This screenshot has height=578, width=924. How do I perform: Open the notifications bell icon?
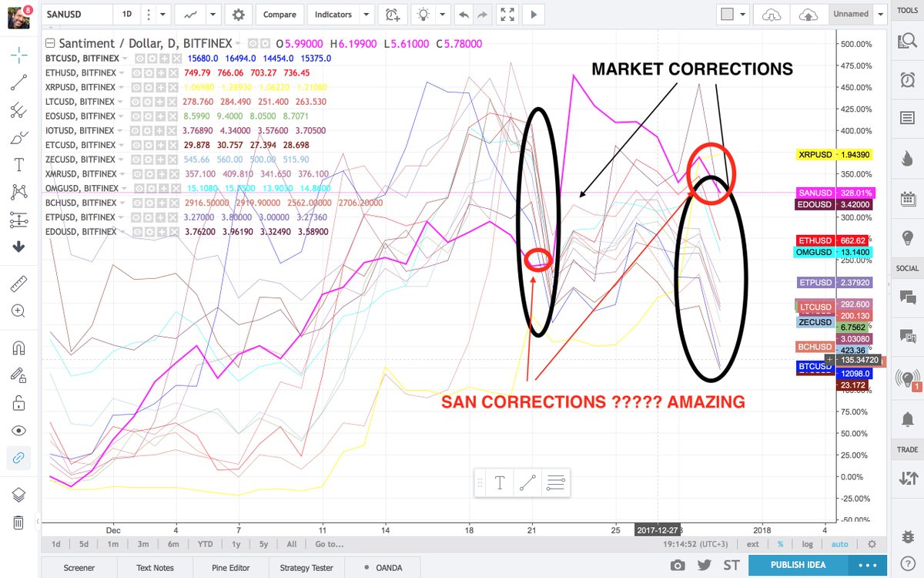(x=906, y=419)
